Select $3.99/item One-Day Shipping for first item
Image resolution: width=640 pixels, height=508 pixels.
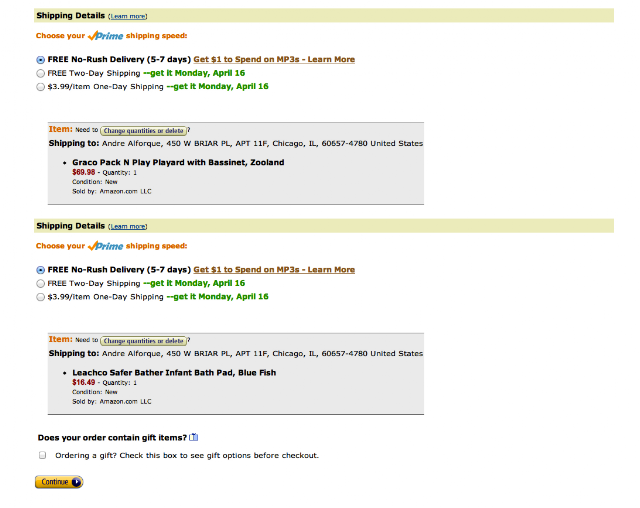pos(40,87)
